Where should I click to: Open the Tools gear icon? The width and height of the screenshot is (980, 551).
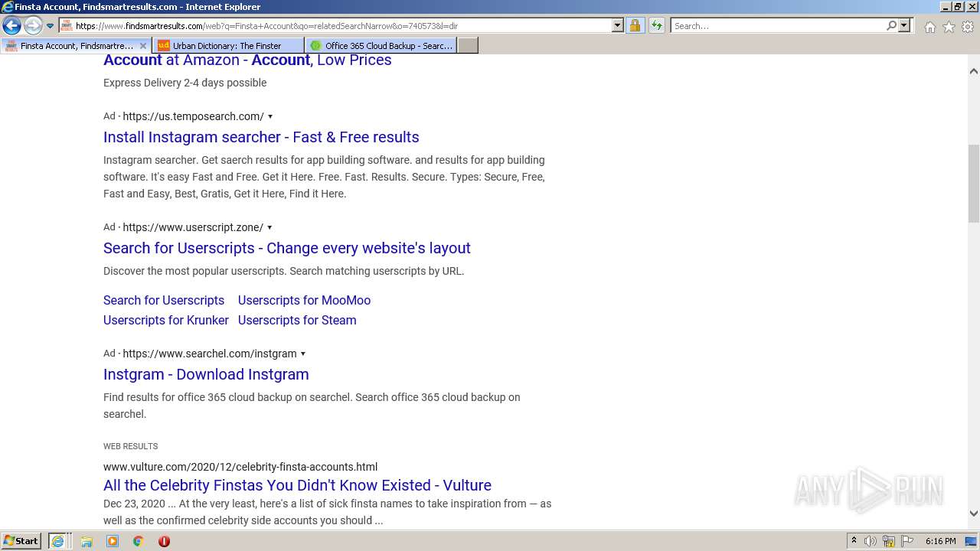pos(968,27)
